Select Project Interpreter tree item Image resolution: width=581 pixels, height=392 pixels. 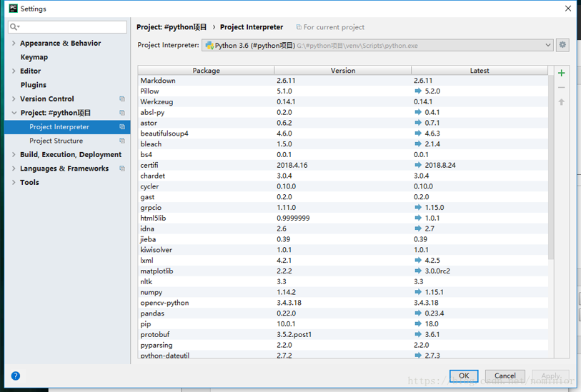[x=67, y=126]
